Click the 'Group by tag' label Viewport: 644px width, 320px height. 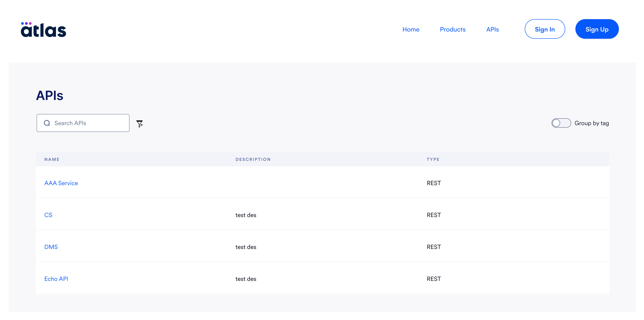point(591,123)
